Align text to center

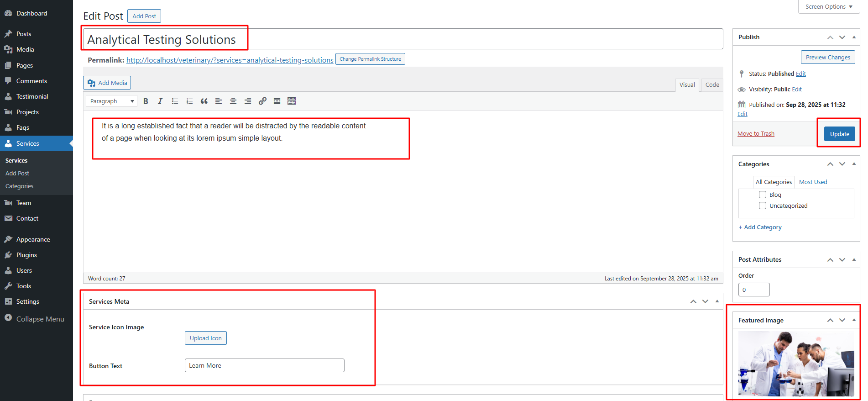(x=233, y=101)
